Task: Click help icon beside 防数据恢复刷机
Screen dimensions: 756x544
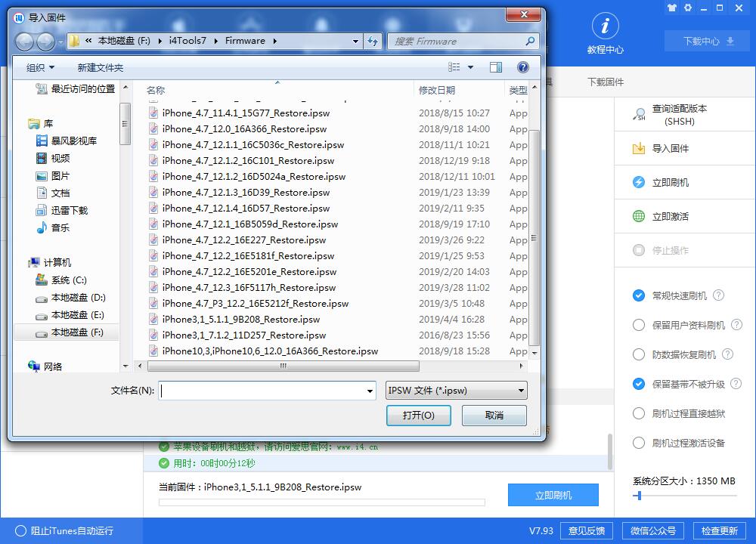Action: pos(727,354)
